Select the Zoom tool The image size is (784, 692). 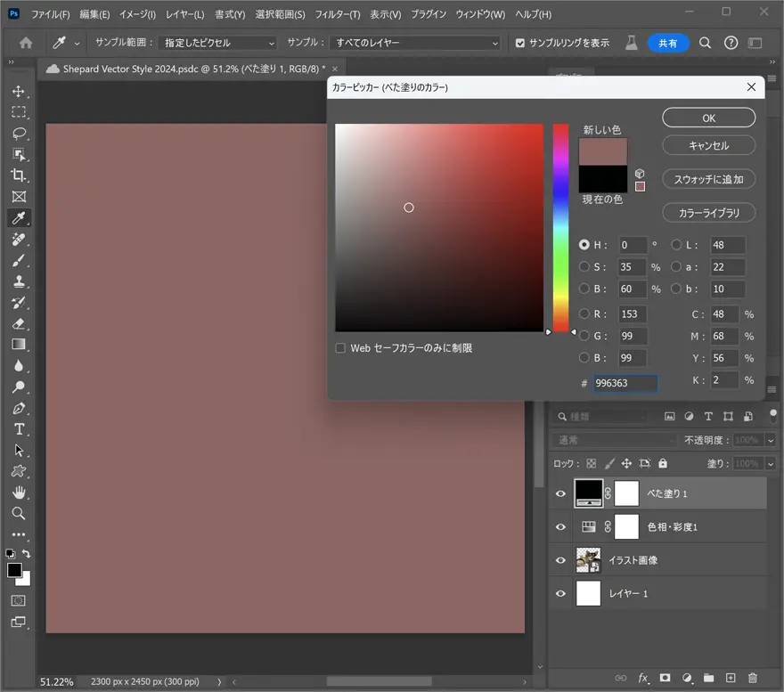[x=19, y=514]
